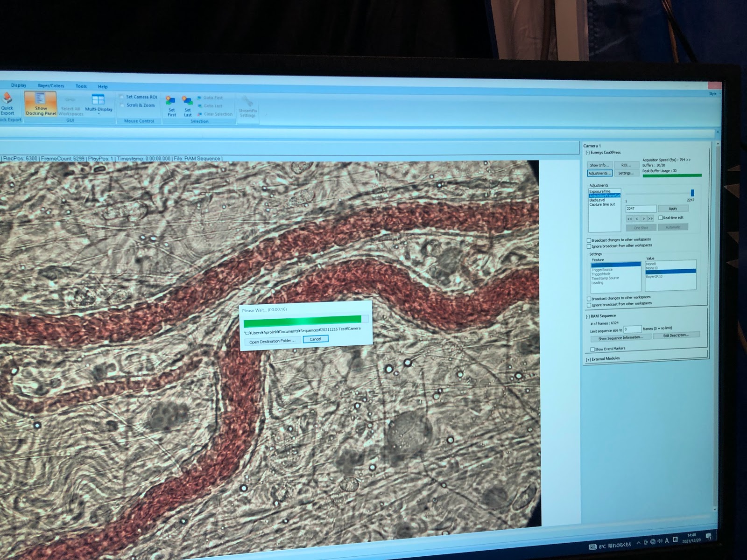Click the camera Settings... button
The width and height of the screenshot is (747, 560).
626,173
